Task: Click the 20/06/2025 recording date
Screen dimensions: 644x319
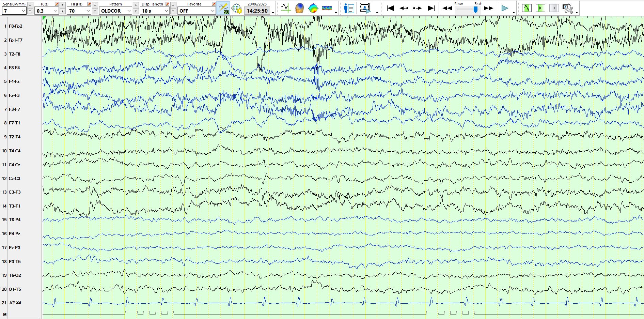Action: [x=257, y=4]
